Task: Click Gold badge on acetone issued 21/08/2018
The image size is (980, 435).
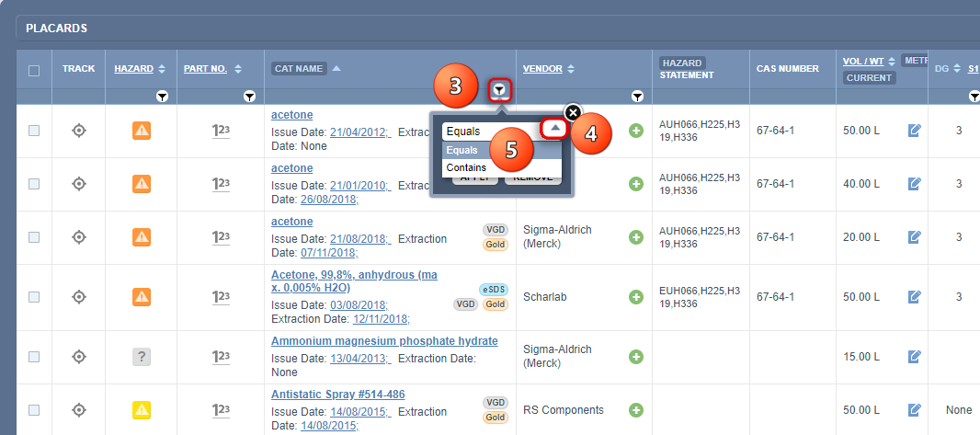Action: tap(495, 245)
